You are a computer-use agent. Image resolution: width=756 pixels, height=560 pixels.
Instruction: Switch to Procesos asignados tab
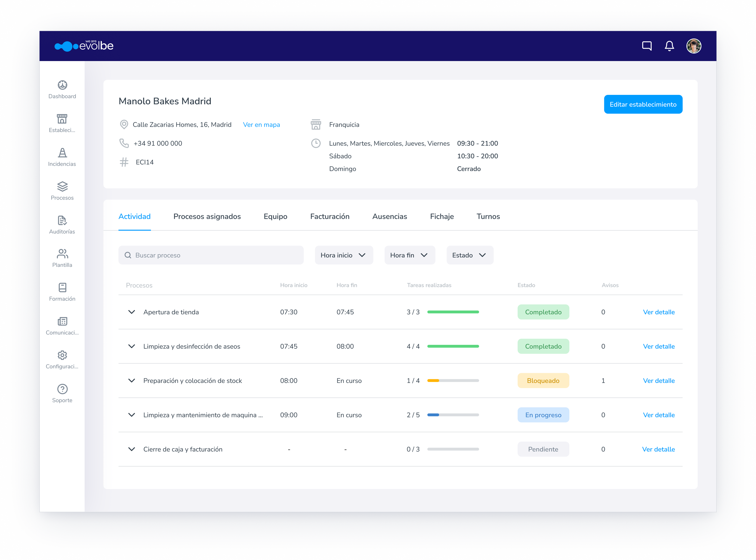(207, 216)
